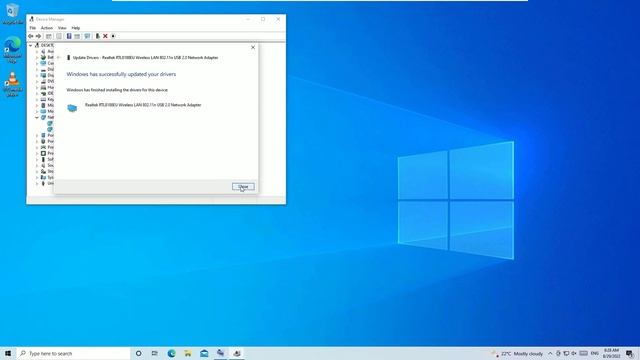
Task: Collapse the DESKTOP root computer node
Action: (31, 45)
